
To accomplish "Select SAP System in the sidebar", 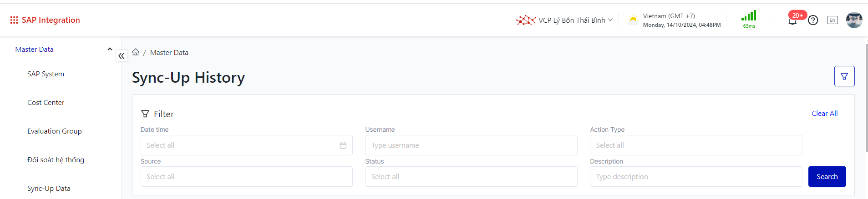I will click(46, 74).
